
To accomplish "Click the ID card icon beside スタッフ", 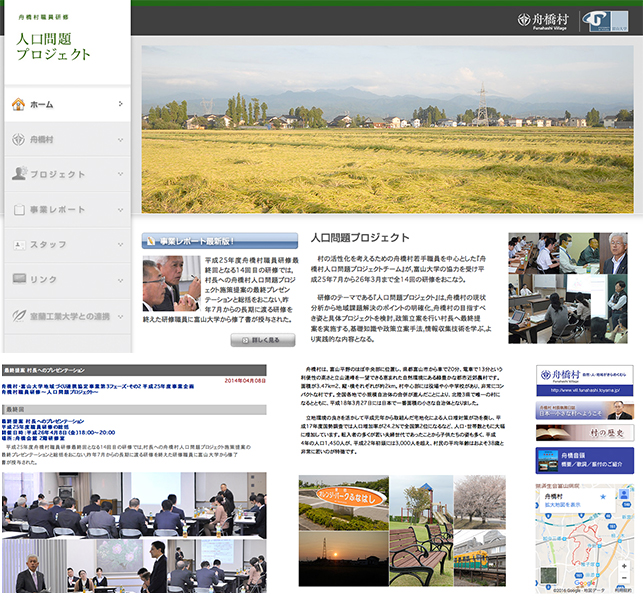I will [x=19, y=245].
